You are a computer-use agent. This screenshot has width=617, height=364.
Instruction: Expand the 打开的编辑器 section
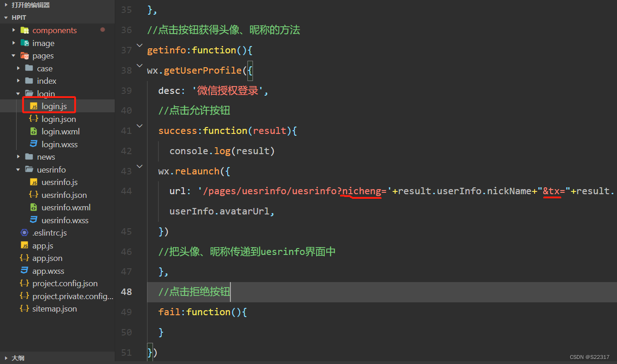(x=6, y=5)
